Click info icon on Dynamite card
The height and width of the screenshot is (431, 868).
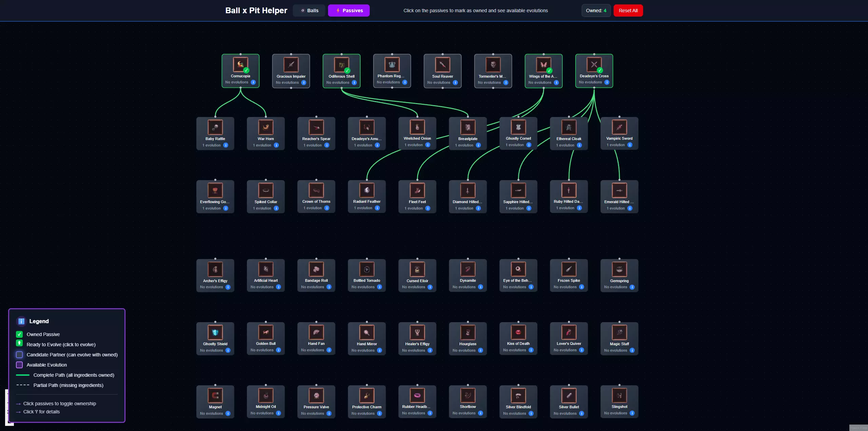coord(480,287)
